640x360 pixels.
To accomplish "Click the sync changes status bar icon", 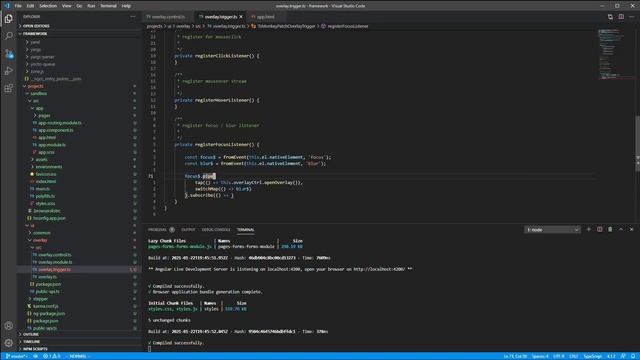I will pos(36,356).
